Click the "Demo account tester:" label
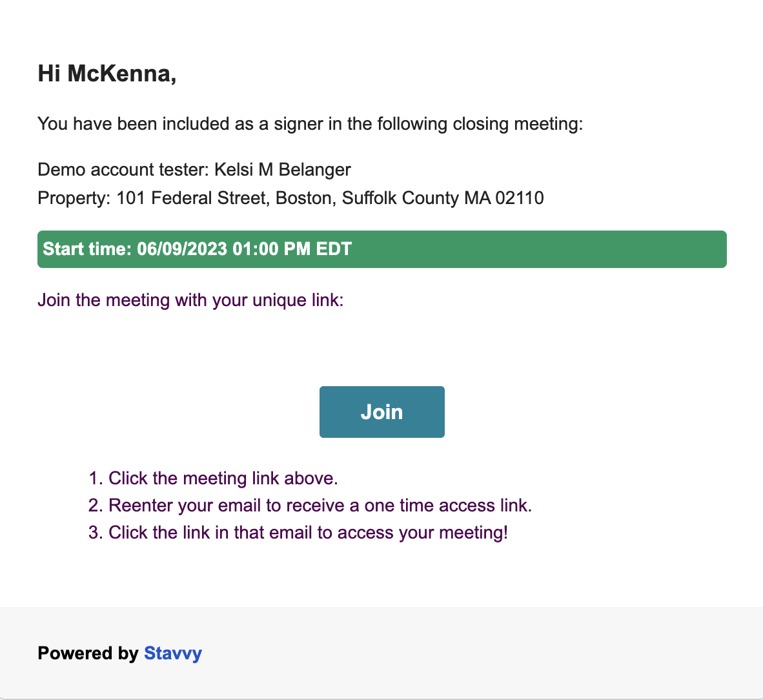763x700 pixels. tap(123, 170)
